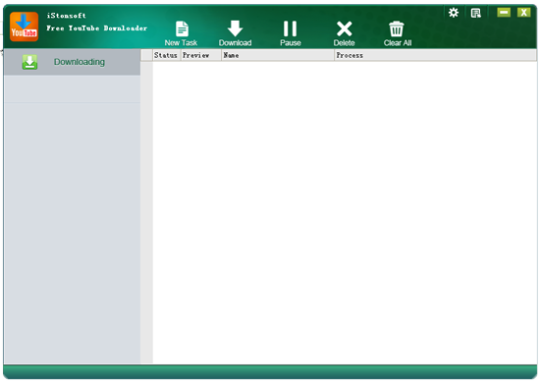The width and height of the screenshot is (540, 382).
Task: Click the Preview column header
Action: [x=201, y=55]
